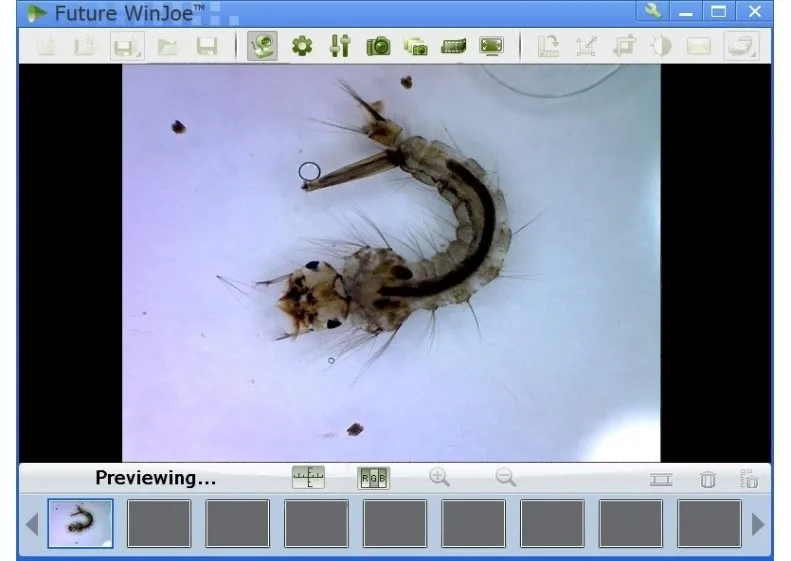This screenshot has height=561, width=791.
Task: Toggle the RGB channel button
Action: point(374,478)
